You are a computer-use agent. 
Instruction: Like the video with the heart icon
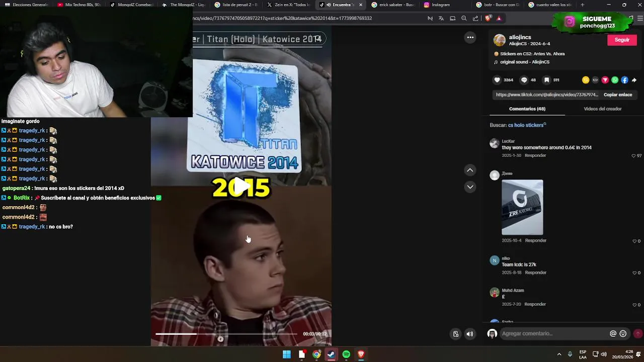(497, 80)
